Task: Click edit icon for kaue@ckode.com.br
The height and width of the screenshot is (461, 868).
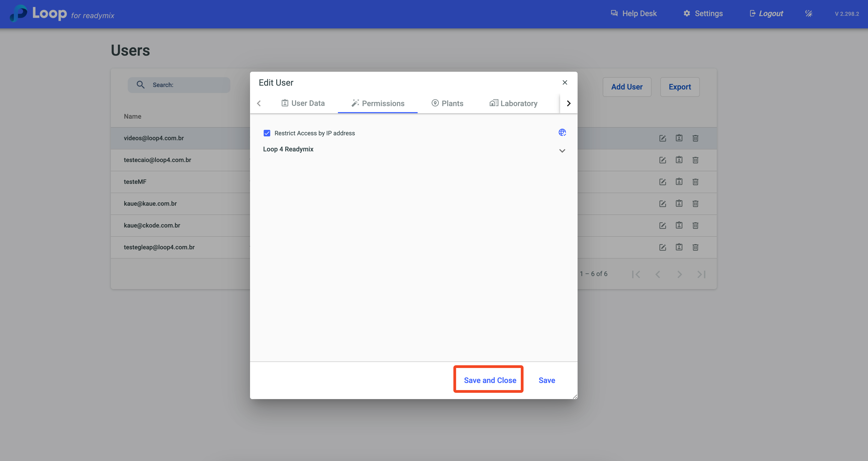Action: coord(662,225)
